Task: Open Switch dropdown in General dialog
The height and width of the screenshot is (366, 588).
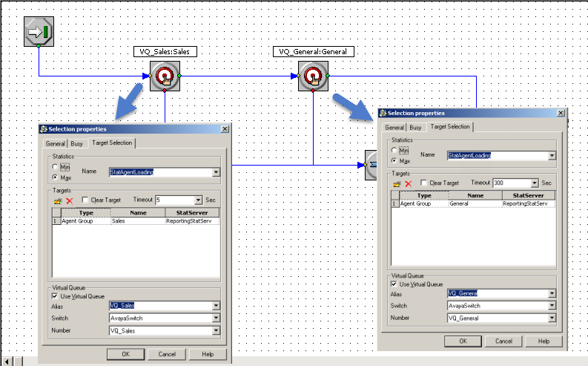Action: 552,306
